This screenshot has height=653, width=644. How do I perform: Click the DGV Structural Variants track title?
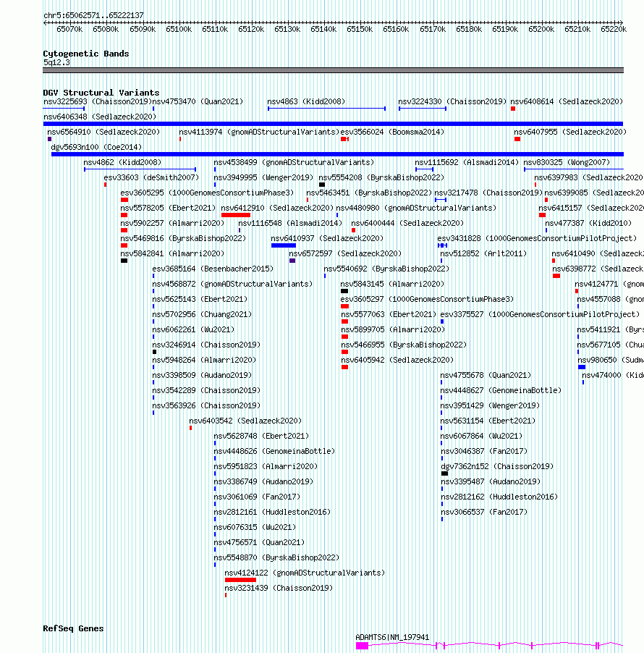pyautogui.click(x=101, y=93)
